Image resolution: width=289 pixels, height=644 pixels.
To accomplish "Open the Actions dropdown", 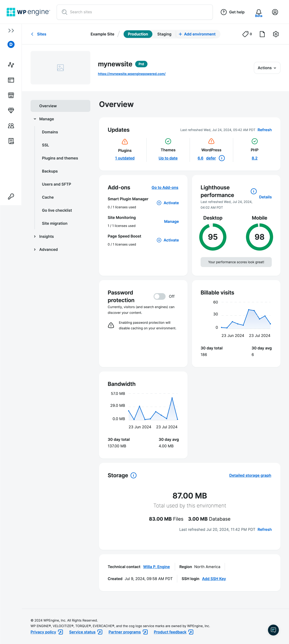I will tap(267, 67).
